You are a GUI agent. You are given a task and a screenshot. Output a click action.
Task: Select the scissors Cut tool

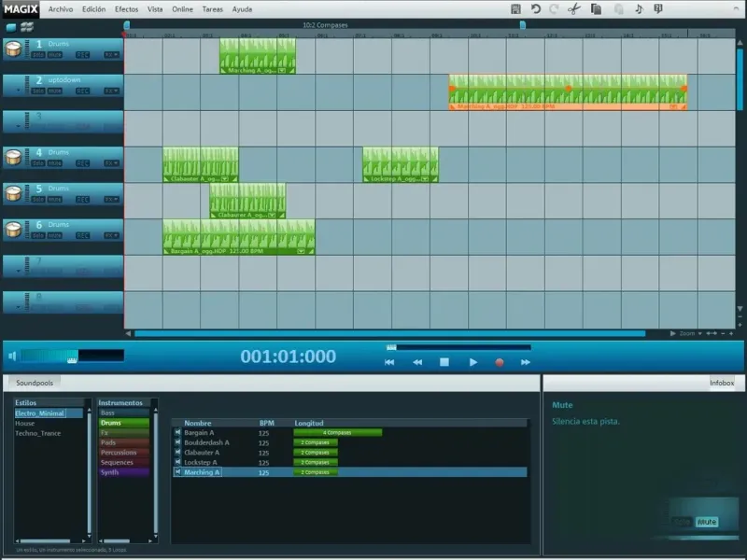pos(574,9)
